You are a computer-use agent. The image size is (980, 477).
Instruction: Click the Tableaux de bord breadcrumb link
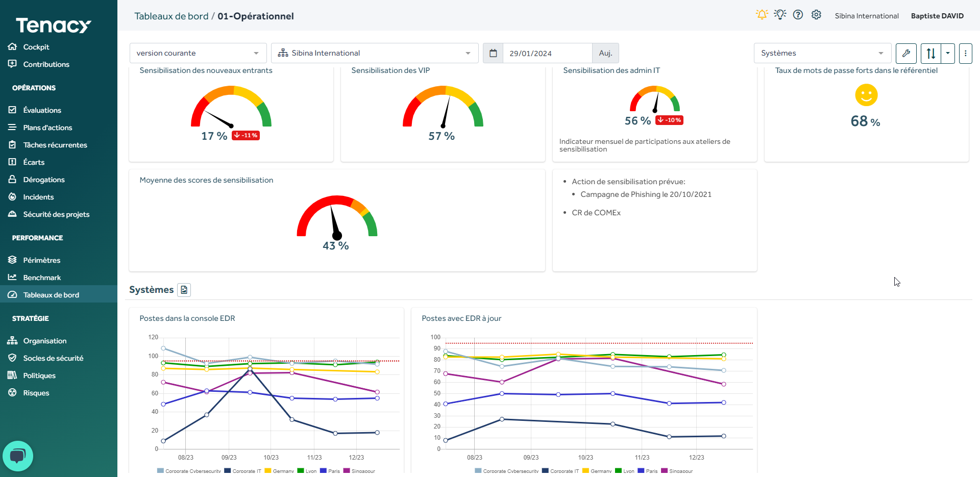click(171, 16)
